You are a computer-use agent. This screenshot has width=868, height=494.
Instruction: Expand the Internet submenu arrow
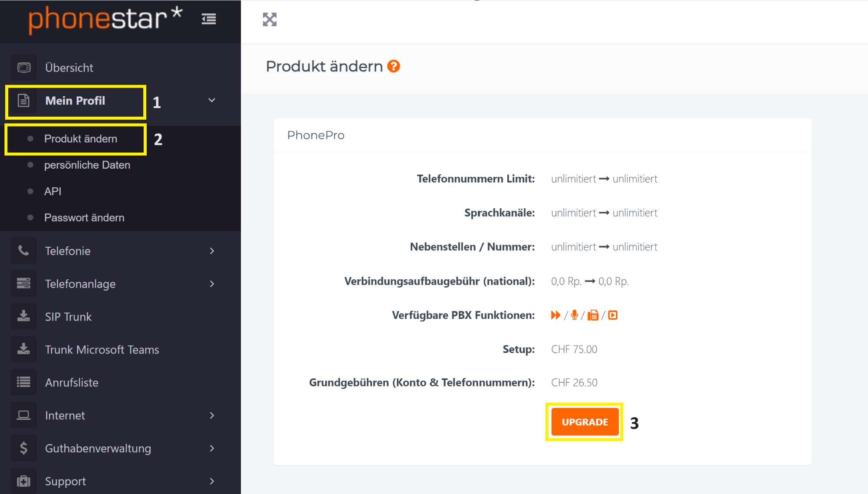(x=212, y=415)
